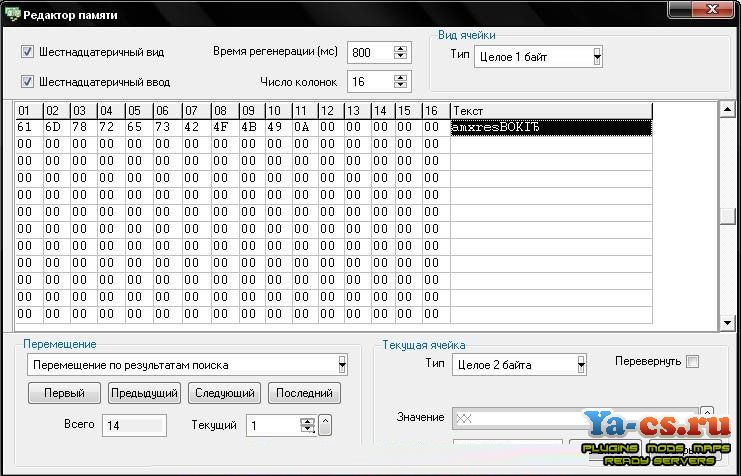741x476 pixels.
Task: Click column header 05
Action: [139, 111]
